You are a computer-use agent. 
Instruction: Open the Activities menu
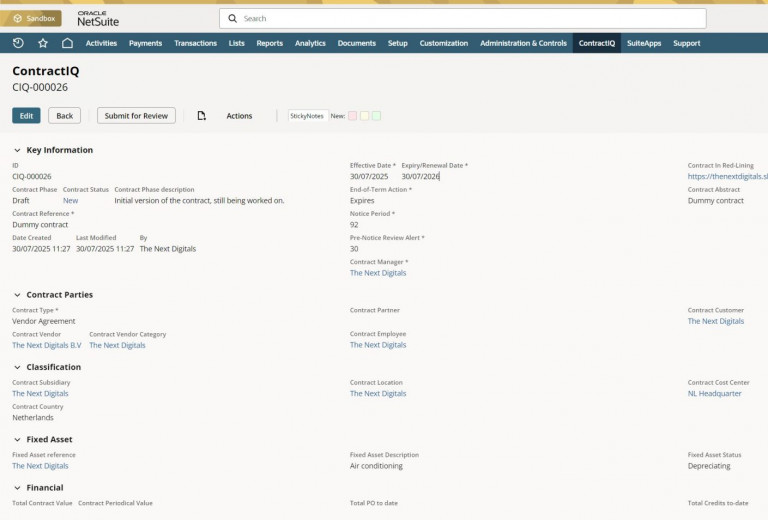click(101, 43)
